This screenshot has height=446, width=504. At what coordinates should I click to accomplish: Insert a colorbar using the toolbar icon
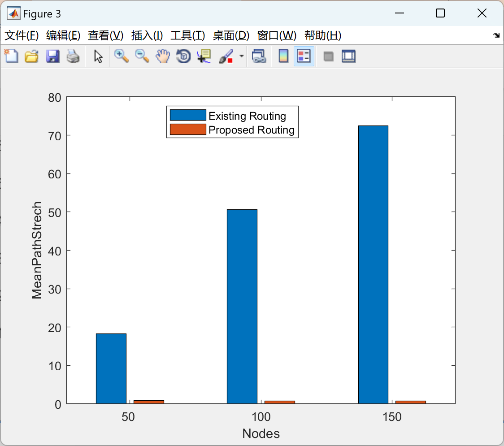pos(283,56)
